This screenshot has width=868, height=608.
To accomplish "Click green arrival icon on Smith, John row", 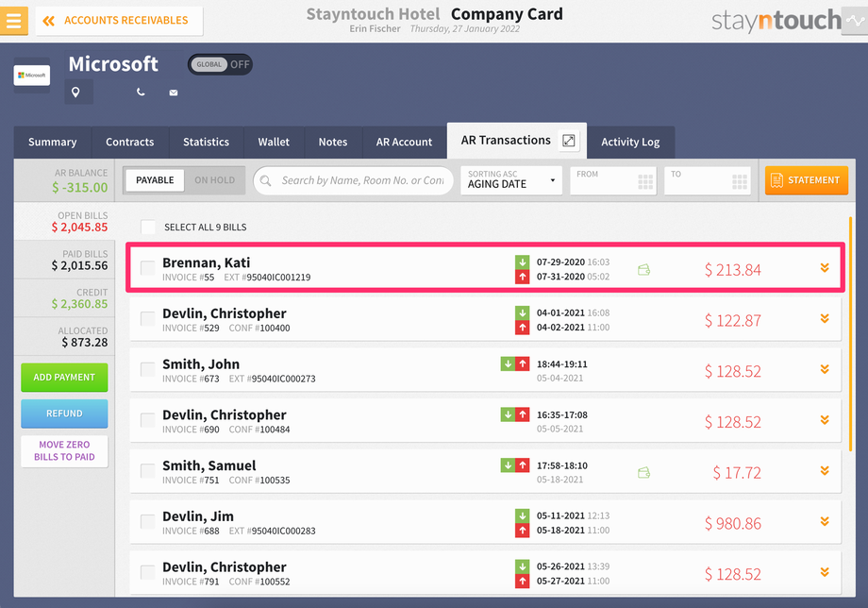I will point(508,363).
